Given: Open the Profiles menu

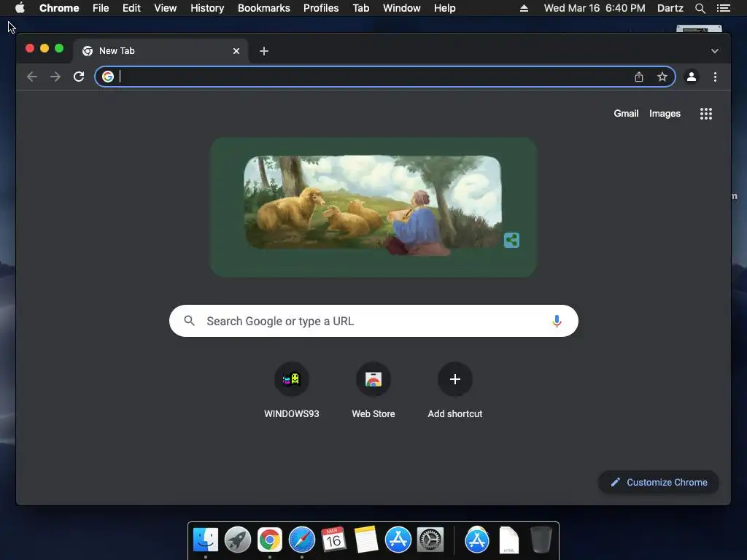Looking at the screenshot, I should [x=321, y=8].
